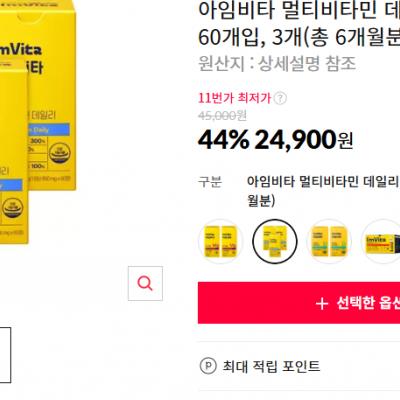Click the 44% discount rate
Screen dimensions: 400x400
pyautogui.click(x=223, y=140)
